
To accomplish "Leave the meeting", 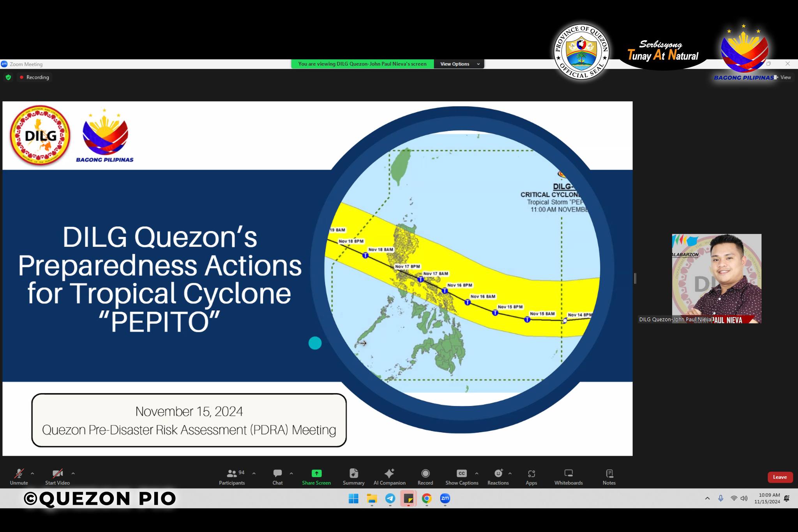I will [780, 477].
